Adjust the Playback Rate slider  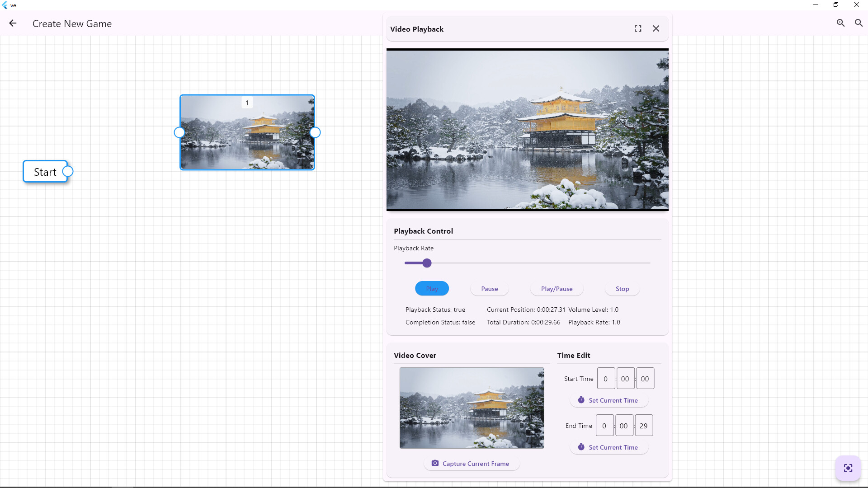pos(427,263)
